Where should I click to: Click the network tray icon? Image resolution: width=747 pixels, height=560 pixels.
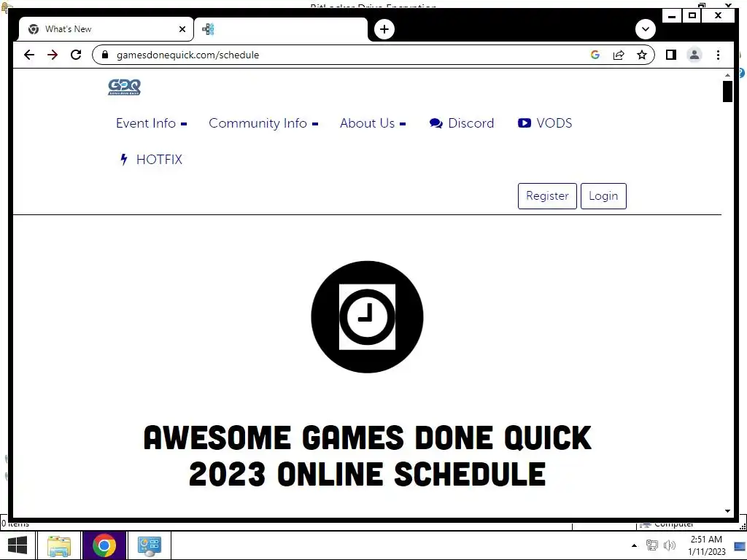pyautogui.click(x=651, y=545)
